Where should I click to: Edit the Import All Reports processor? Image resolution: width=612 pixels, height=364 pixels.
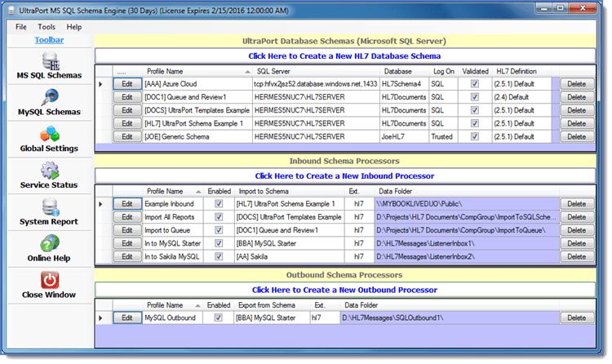click(127, 217)
